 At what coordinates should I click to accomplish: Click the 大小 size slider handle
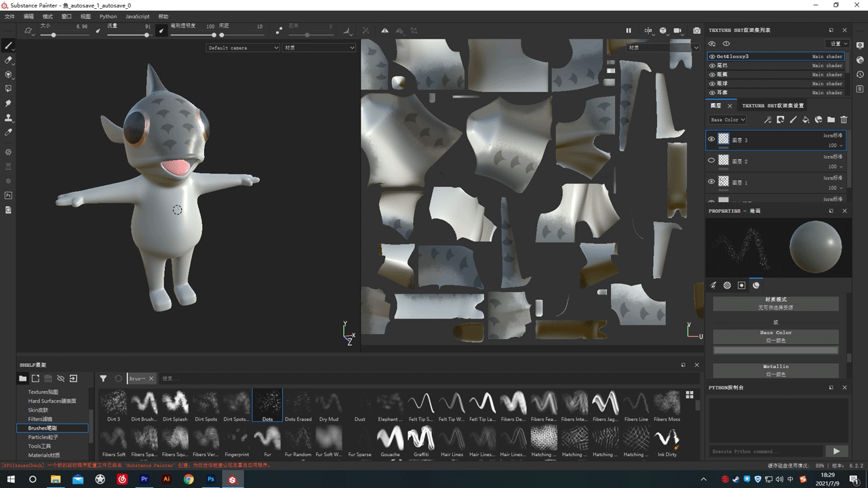click(x=54, y=35)
